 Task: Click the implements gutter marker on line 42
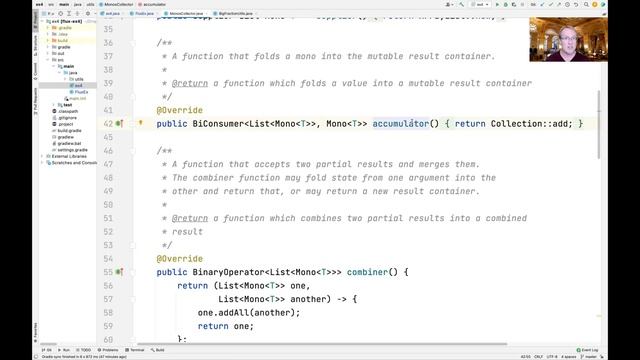(119, 123)
